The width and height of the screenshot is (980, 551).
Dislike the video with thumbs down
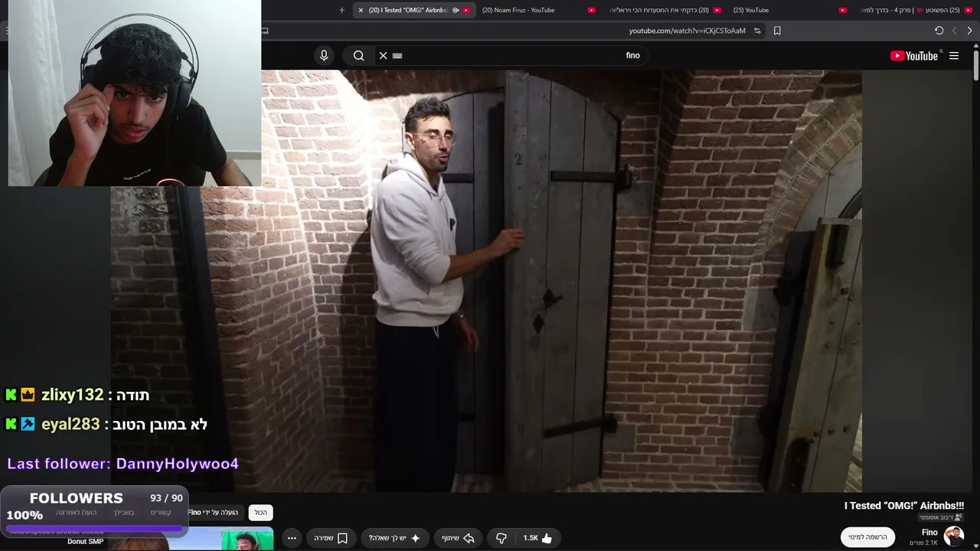[501, 538]
